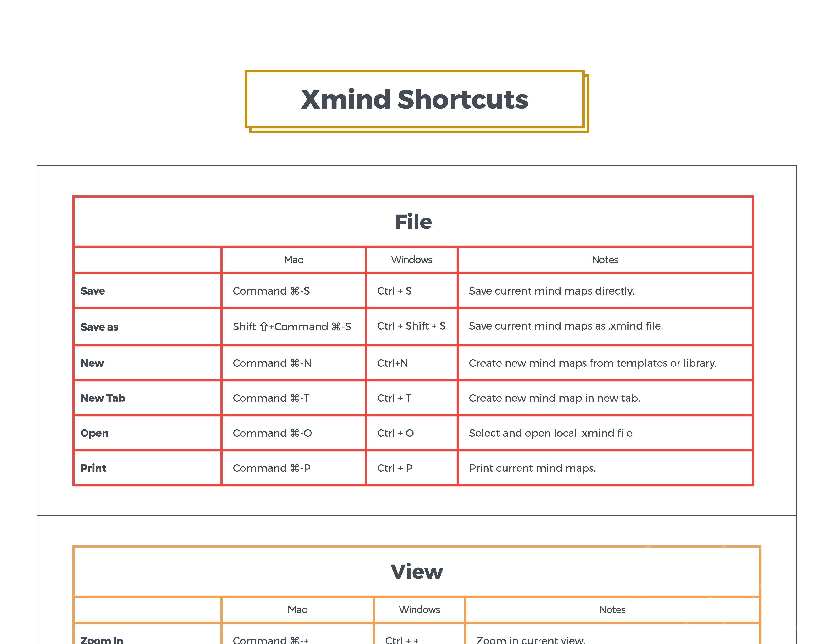
Task: Click 'Create new mind map in new tab.' note
Action: pyautogui.click(x=555, y=398)
